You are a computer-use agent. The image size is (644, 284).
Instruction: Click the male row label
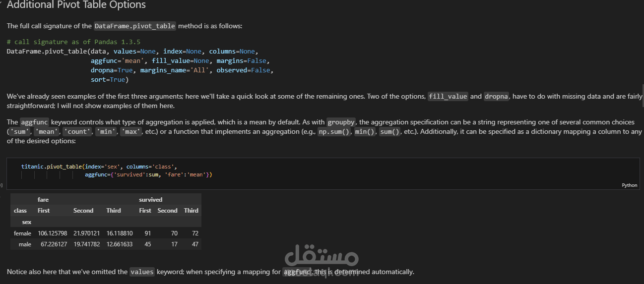pyautogui.click(x=25, y=244)
